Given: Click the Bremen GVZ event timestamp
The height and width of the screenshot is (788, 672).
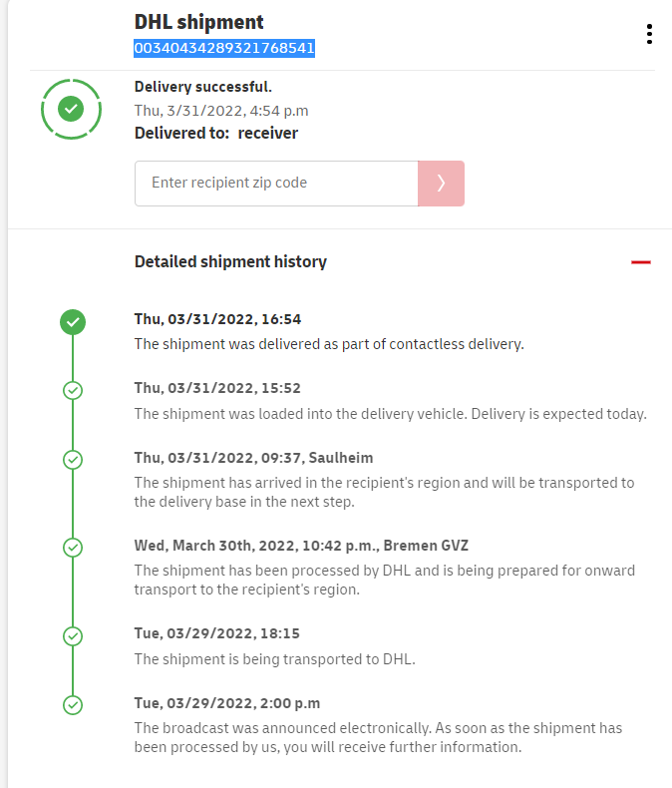Looking at the screenshot, I should pos(301,546).
